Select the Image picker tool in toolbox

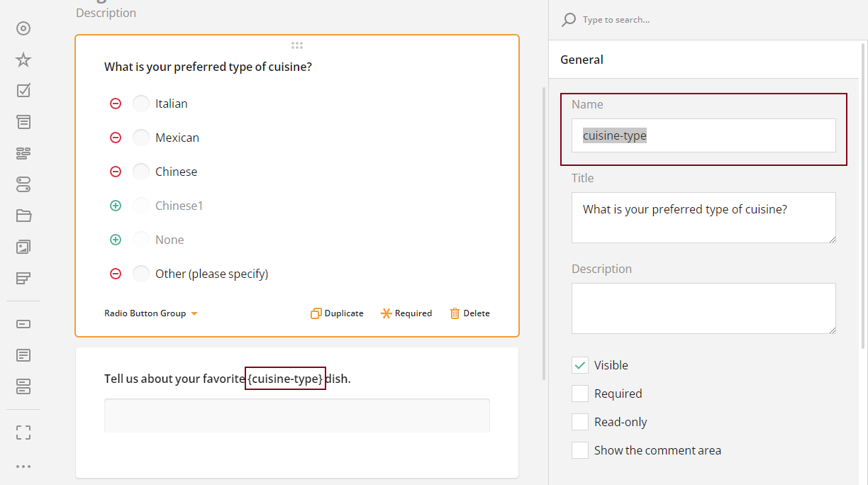click(23, 246)
